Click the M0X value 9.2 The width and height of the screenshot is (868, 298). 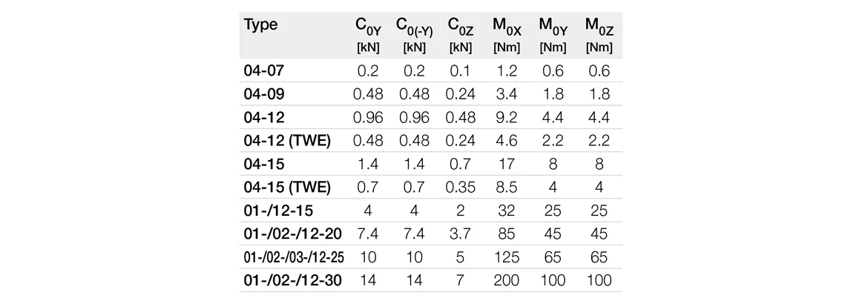[x=507, y=118]
